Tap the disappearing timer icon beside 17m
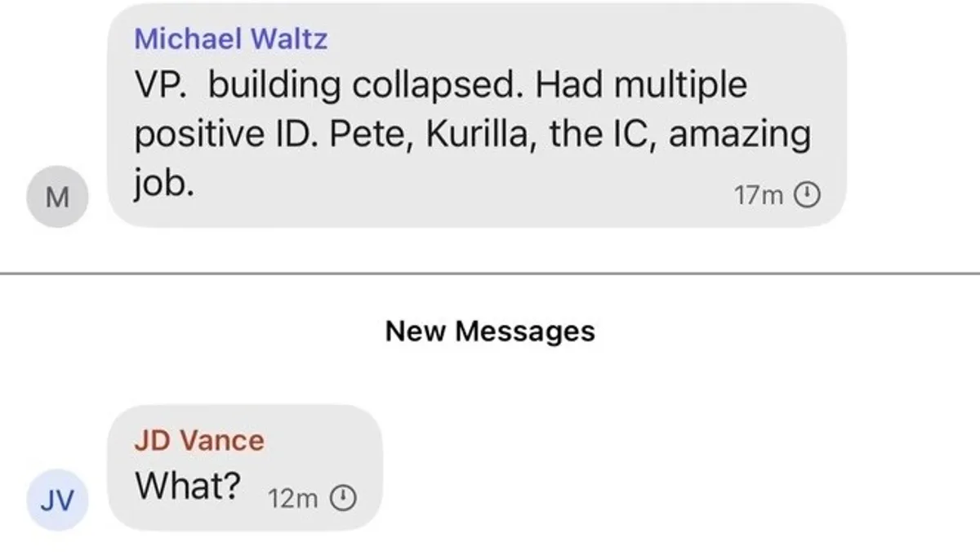 pyautogui.click(x=807, y=195)
